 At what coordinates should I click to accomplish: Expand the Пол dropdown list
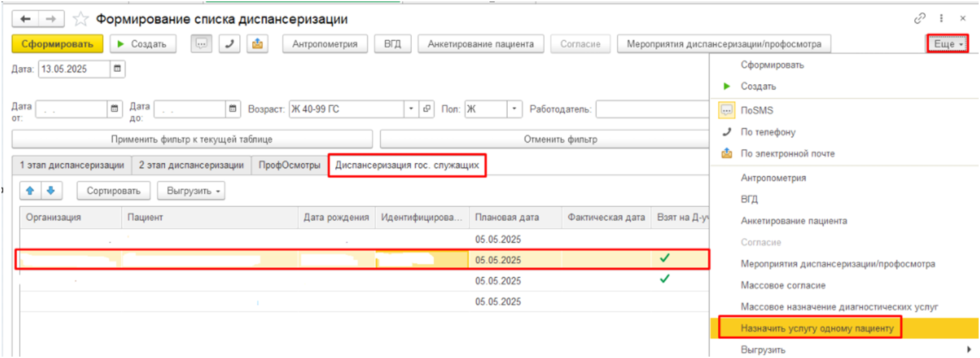tap(514, 110)
